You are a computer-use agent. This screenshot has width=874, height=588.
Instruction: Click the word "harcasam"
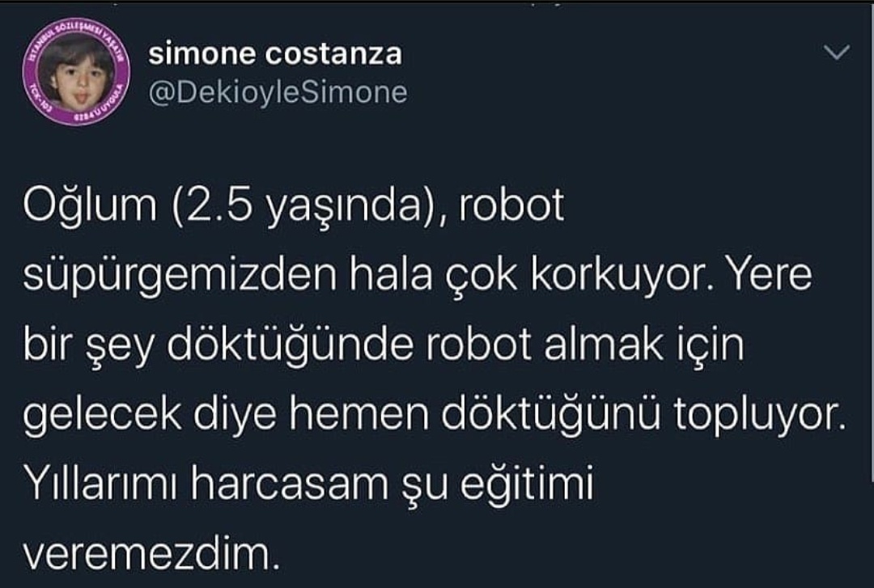pyautogui.click(x=290, y=484)
